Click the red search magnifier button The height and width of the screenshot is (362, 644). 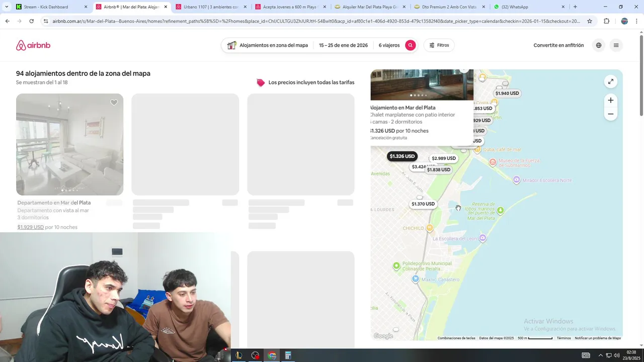pyautogui.click(x=411, y=45)
